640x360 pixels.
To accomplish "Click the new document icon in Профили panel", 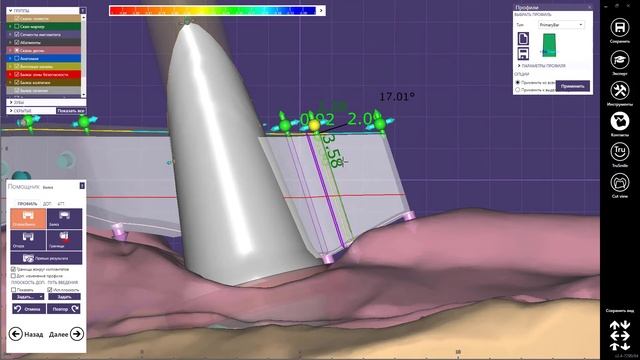I will click(523, 38).
